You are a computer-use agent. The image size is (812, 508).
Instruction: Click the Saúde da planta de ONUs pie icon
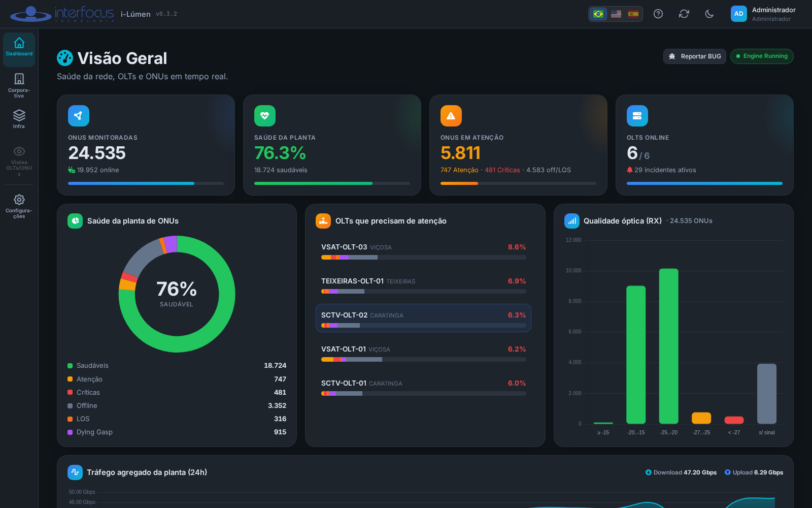click(x=75, y=221)
